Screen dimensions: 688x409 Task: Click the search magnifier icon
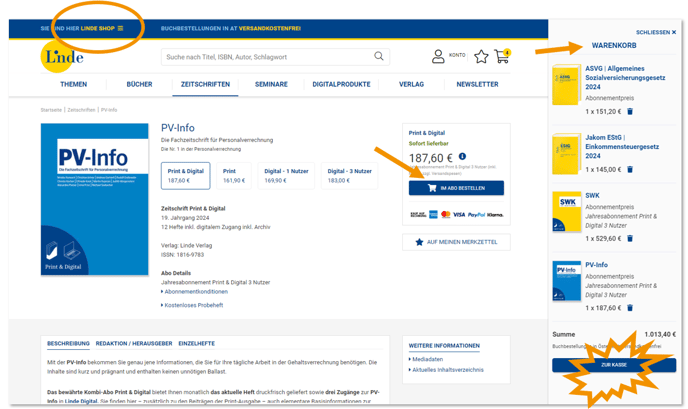379,56
